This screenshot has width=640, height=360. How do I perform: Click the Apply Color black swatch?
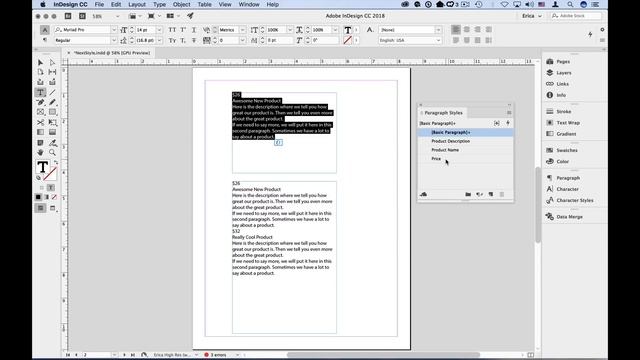pos(38,197)
